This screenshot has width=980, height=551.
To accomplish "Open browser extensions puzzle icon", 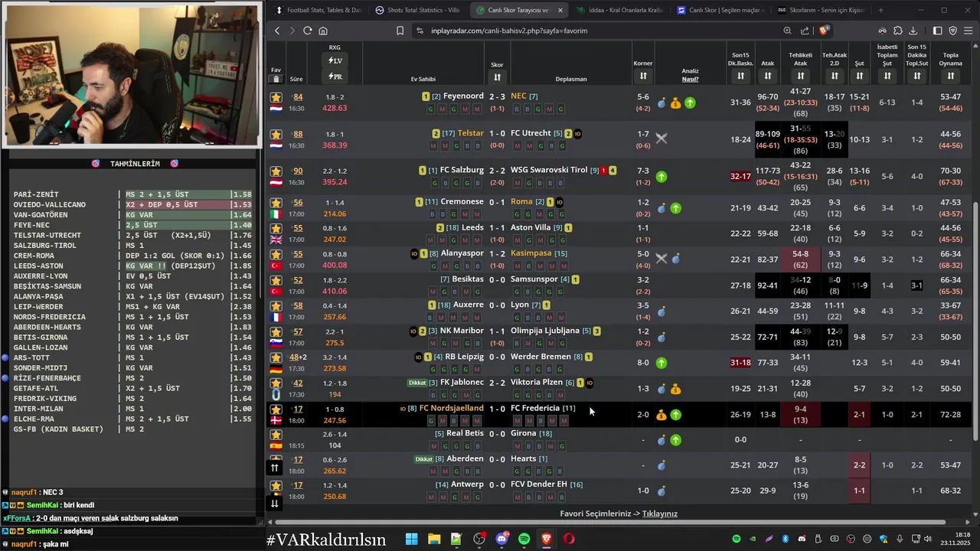I will 897,31.
